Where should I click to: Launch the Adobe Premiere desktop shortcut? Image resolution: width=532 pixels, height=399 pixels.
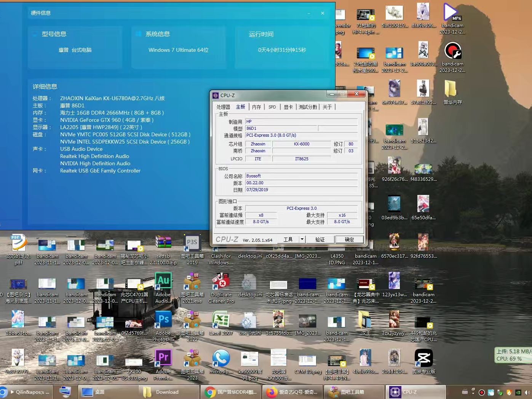(x=163, y=365)
